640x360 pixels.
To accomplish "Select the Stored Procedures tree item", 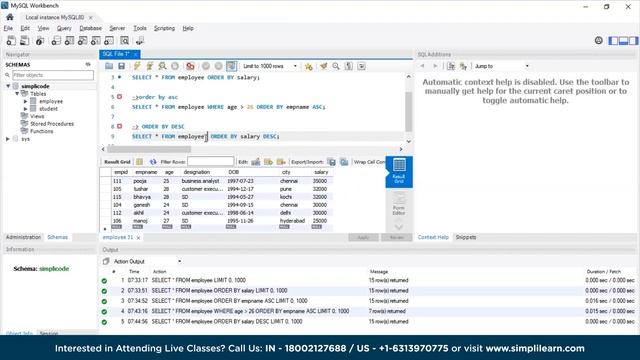I will (x=52, y=124).
